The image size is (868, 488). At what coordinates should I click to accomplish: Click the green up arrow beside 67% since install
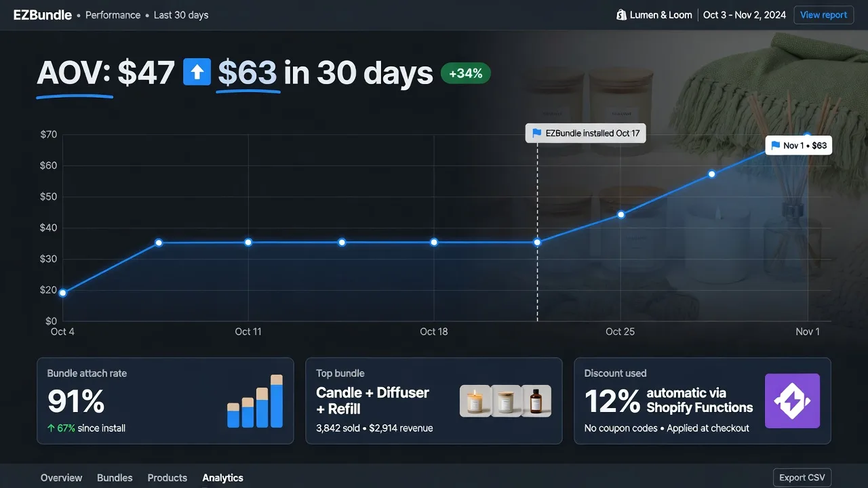click(51, 428)
